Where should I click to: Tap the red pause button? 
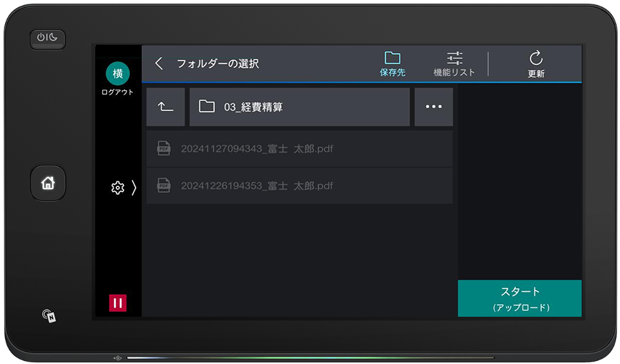tap(118, 303)
